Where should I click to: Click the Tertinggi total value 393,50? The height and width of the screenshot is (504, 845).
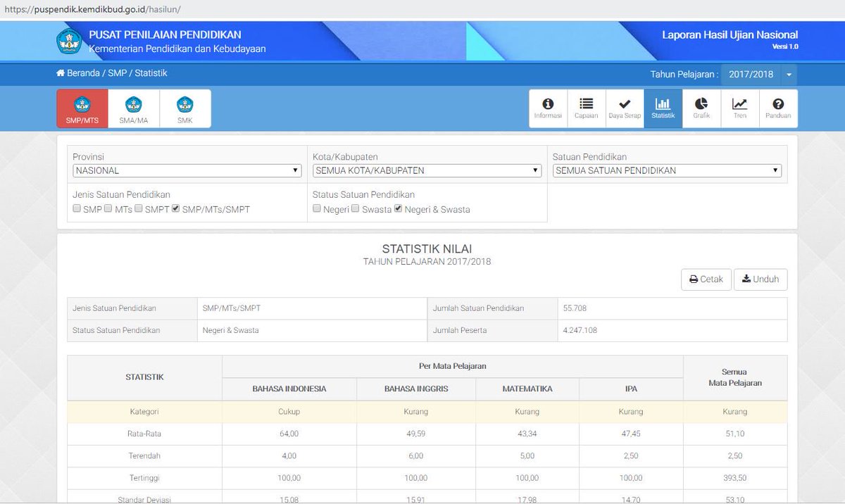[734, 478]
